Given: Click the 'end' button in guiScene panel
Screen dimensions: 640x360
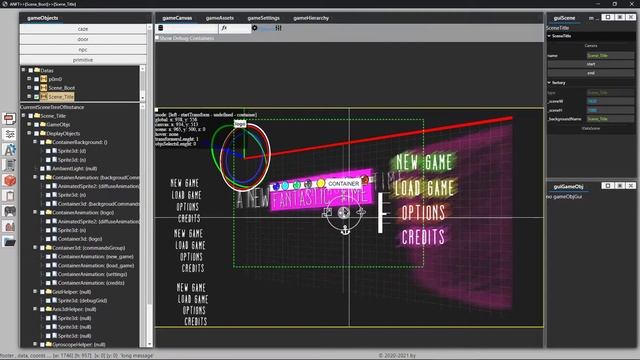Looking at the screenshot, I should [591, 73].
